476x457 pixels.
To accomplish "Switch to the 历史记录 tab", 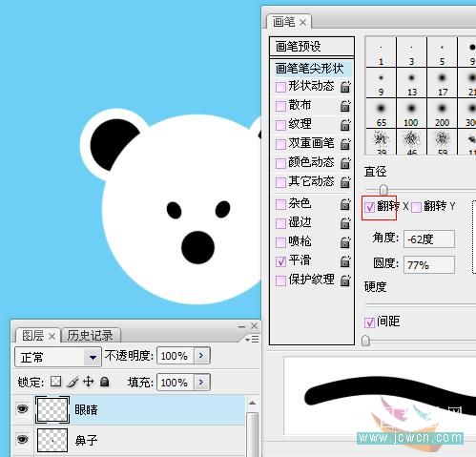I will click(91, 335).
